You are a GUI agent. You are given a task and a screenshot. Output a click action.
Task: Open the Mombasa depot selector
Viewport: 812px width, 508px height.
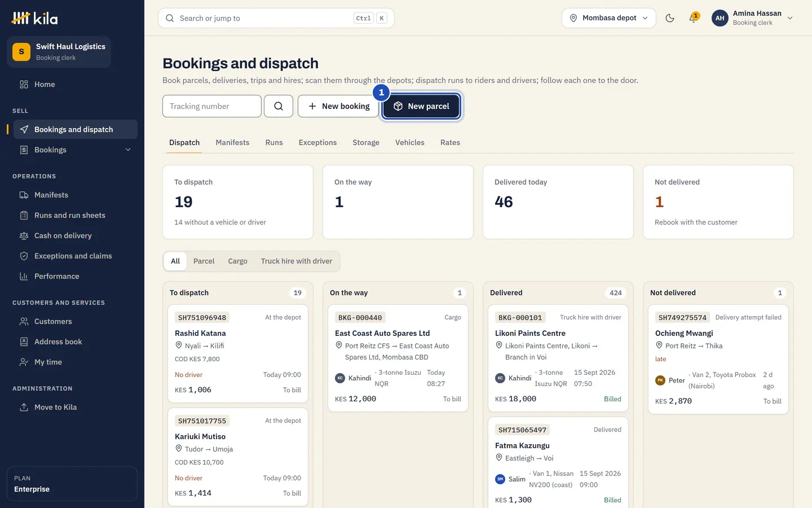[609, 18]
